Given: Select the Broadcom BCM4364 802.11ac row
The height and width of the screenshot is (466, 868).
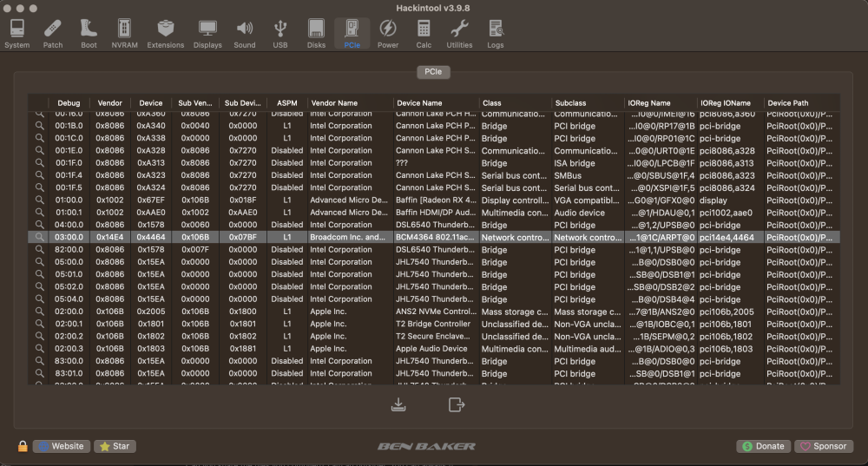Looking at the screenshot, I should 434,237.
